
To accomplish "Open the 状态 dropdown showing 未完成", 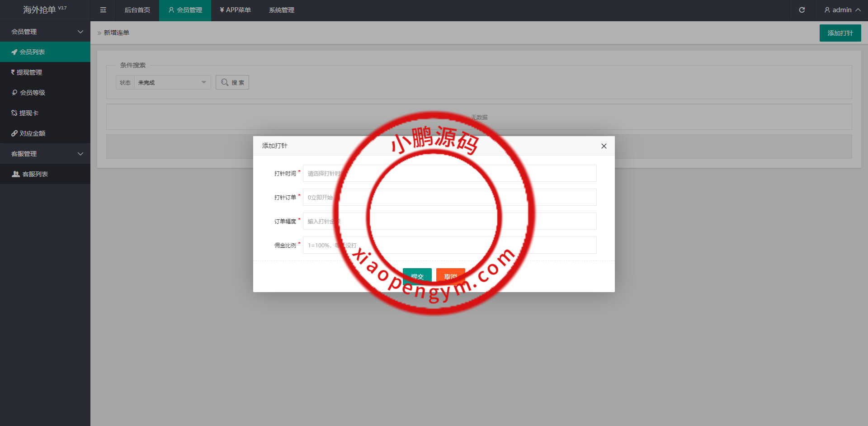I will (x=172, y=82).
